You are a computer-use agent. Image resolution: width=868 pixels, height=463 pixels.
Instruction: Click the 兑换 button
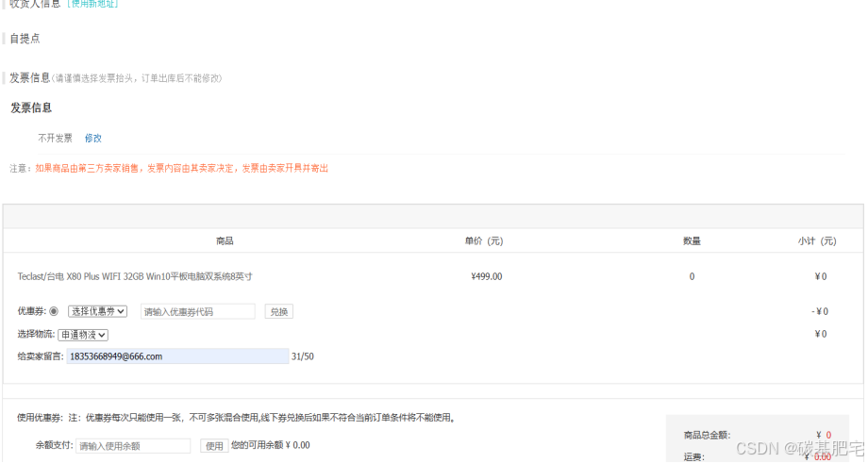coord(279,311)
